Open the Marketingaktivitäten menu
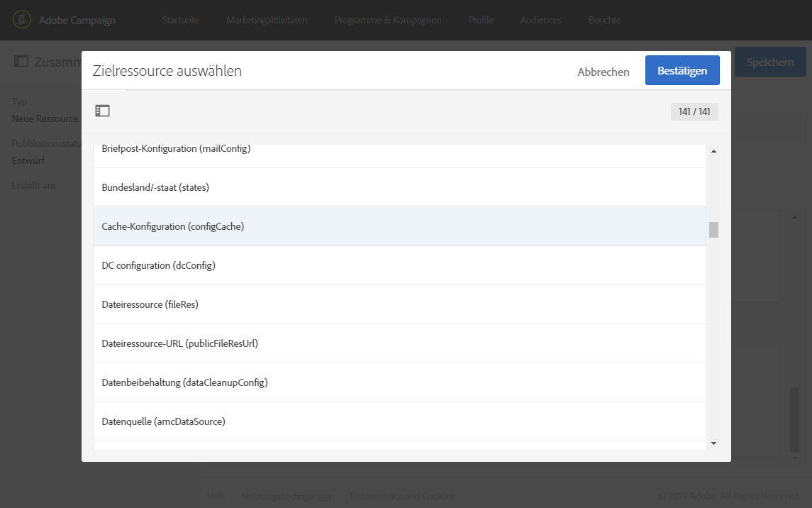 [267, 20]
